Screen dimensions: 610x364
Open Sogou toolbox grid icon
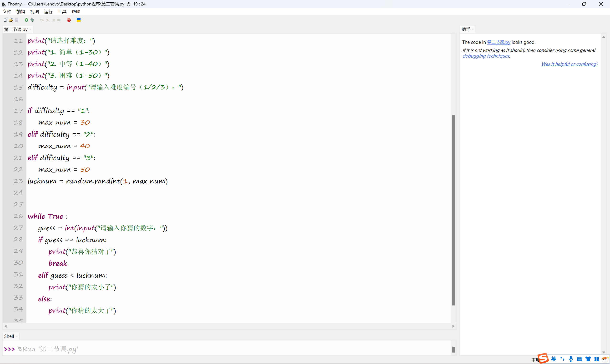coord(597,359)
